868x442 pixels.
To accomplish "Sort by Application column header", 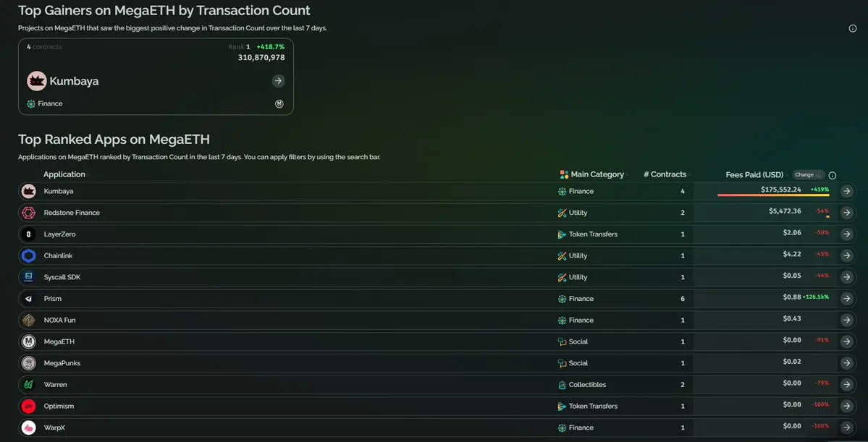I will point(64,174).
